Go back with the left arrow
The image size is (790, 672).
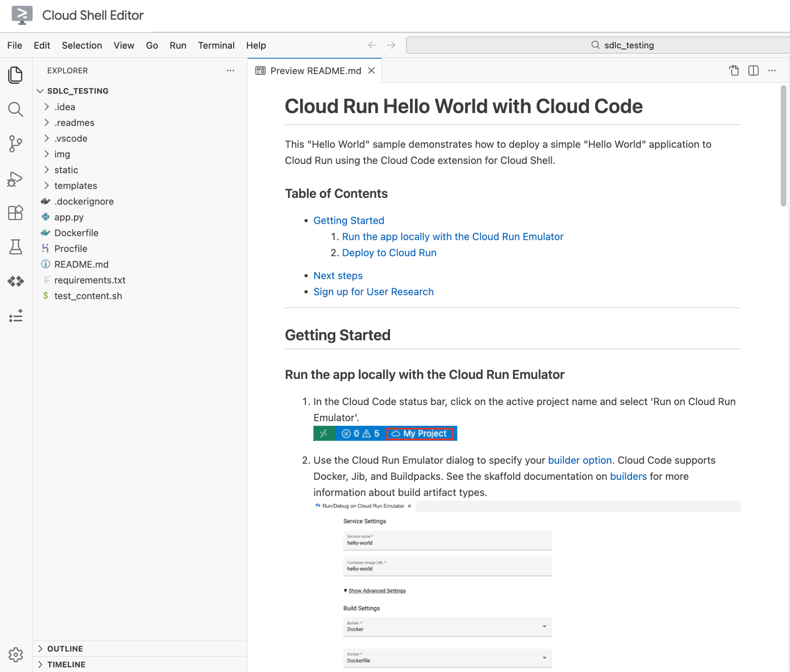(372, 45)
